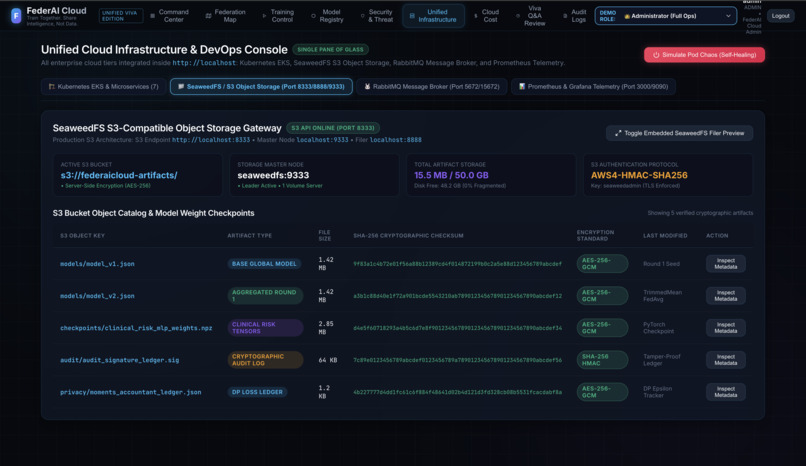Click the s3://federaicloud-artifacts/ bucket name

(x=119, y=175)
